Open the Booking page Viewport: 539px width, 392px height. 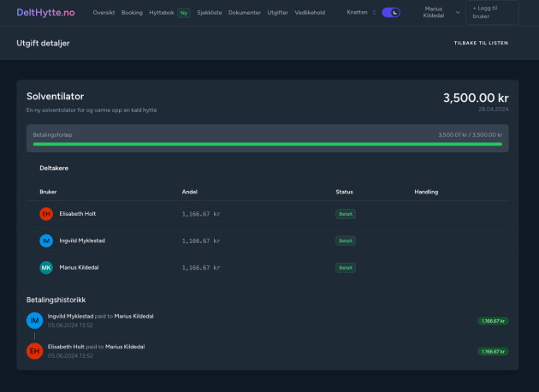pos(132,12)
